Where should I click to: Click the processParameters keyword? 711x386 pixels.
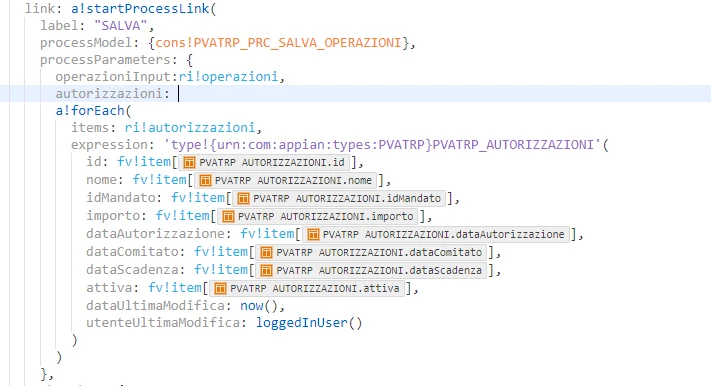pyautogui.click(x=105, y=60)
